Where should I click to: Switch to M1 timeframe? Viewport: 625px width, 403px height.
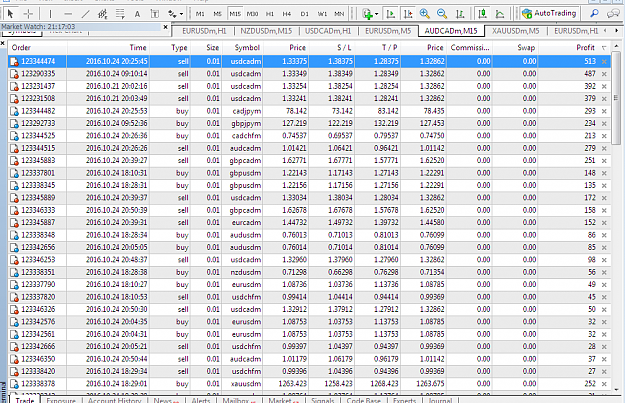pos(200,14)
